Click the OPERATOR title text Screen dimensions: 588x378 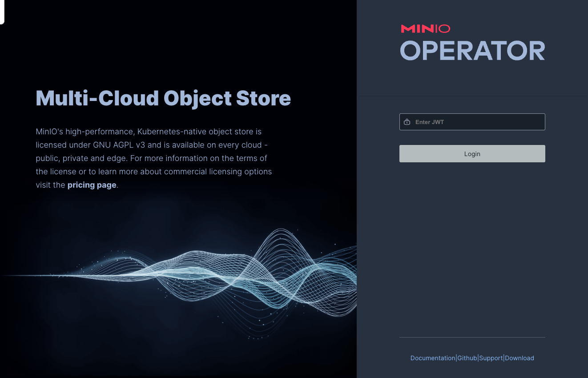(472, 51)
